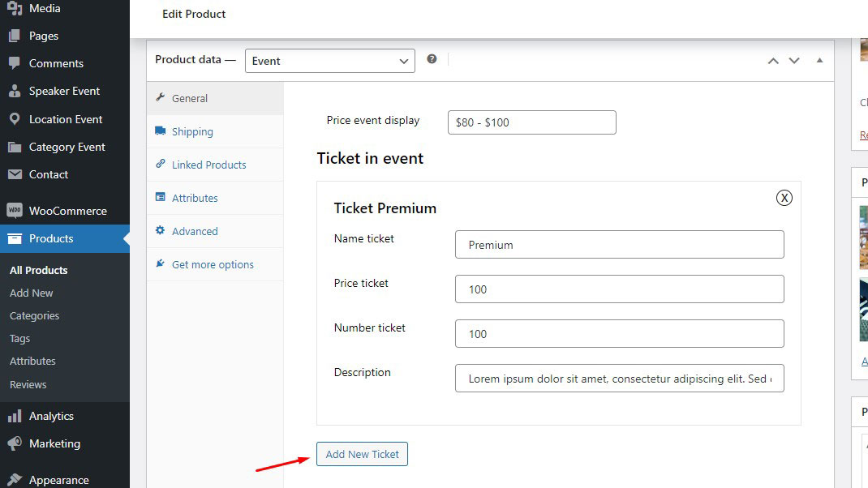Click the help question mark beside product type
This screenshot has height=488, width=868.
pyautogui.click(x=432, y=59)
